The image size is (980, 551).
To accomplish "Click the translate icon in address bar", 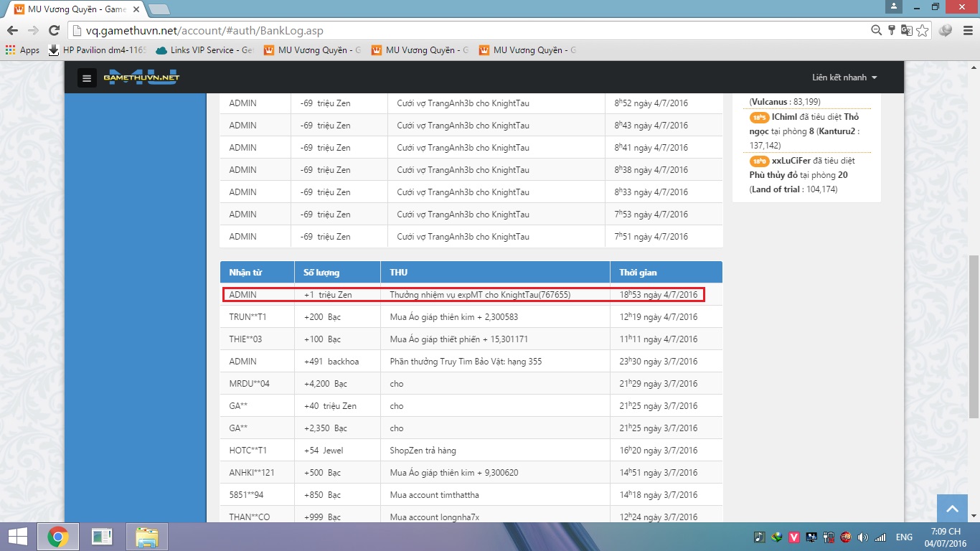I will tap(907, 30).
